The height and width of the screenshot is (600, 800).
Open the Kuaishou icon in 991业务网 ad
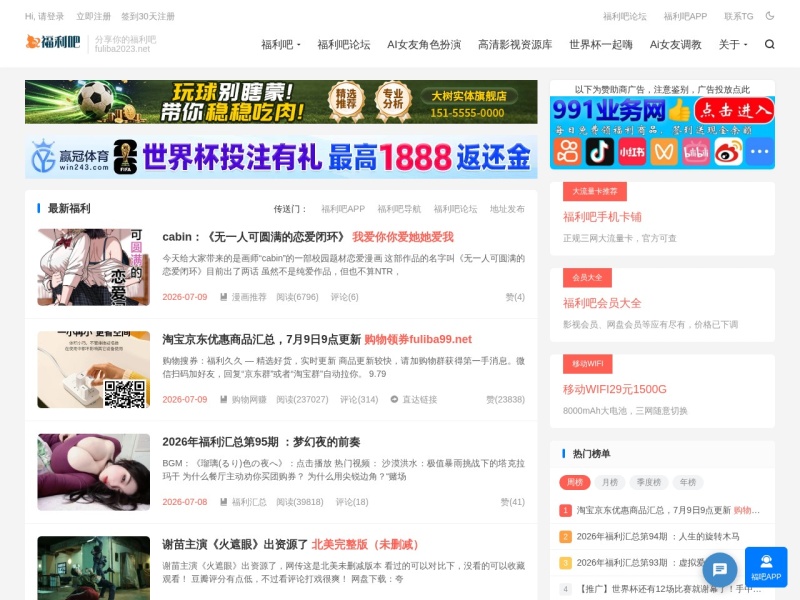[x=567, y=152]
